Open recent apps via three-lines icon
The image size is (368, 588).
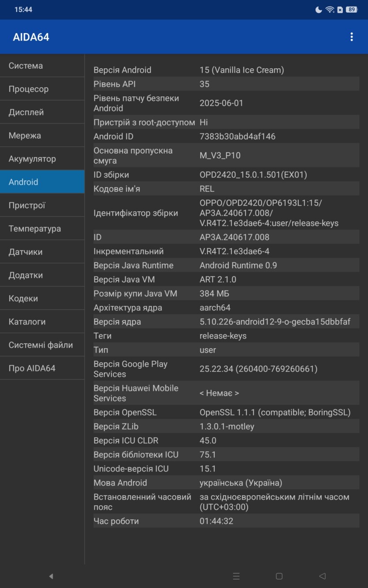coord(236,576)
